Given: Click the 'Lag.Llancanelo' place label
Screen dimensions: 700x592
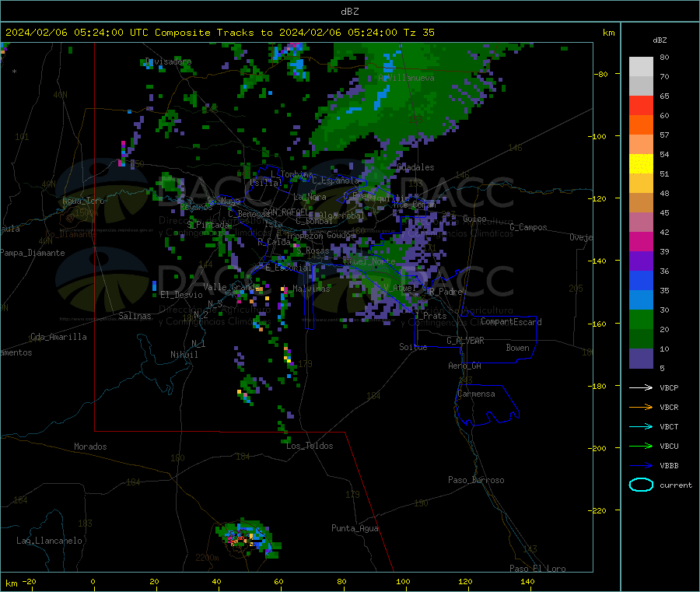Looking at the screenshot, I should pyautogui.click(x=49, y=541).
